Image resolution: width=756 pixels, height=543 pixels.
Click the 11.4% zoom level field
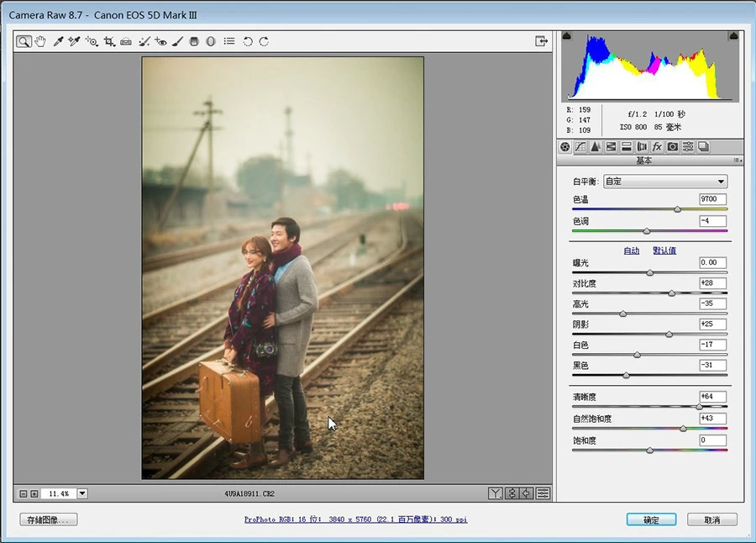click(59, 493)
